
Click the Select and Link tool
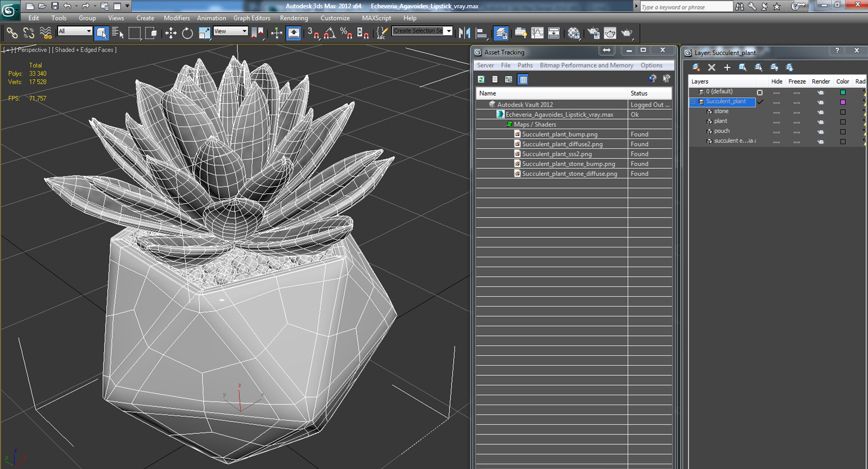point(12,33)
